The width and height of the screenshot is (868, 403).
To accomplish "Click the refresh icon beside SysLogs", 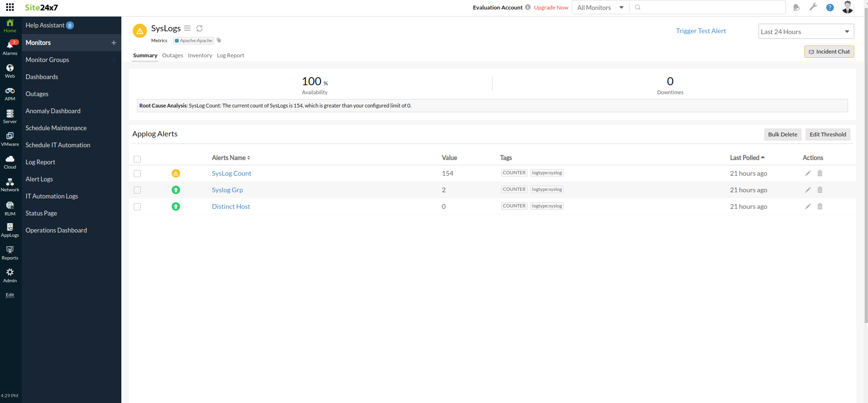I will pyautogui.click(x=200, y=28).
